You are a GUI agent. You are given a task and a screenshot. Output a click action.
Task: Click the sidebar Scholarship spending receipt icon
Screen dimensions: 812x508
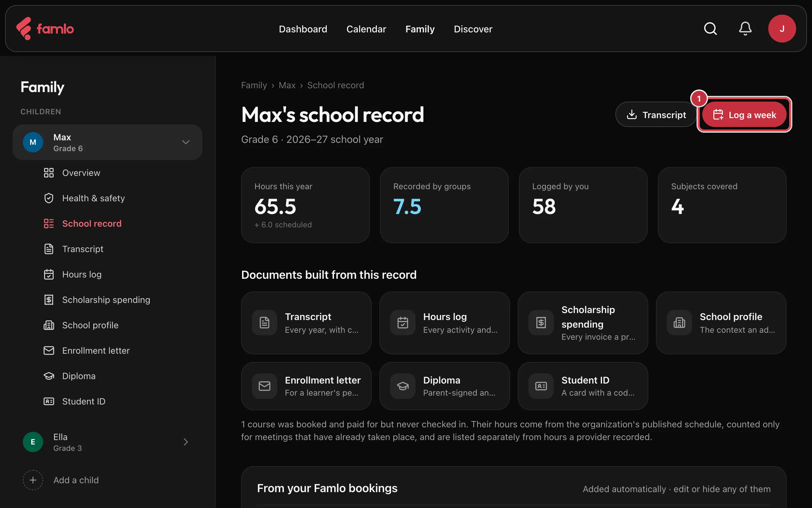49,300
